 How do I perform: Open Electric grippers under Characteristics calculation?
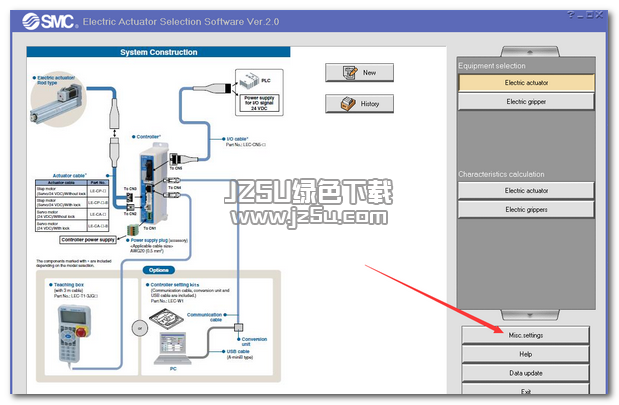tap(526, 210)
